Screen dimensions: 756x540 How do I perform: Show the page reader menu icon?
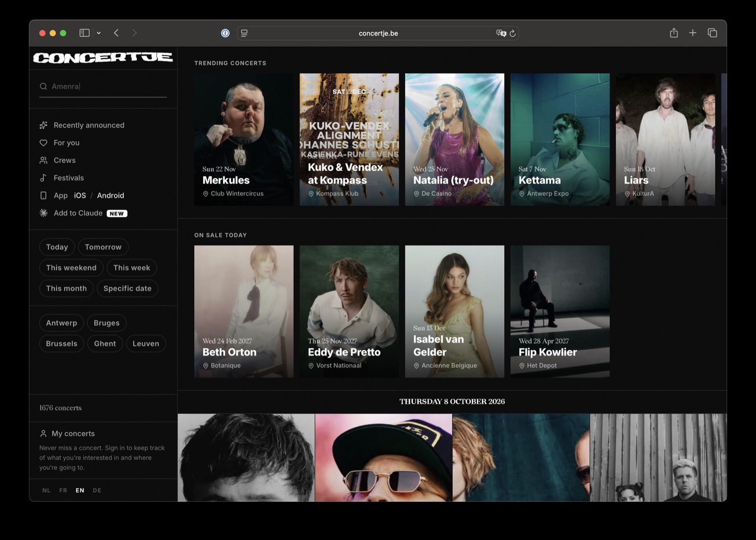(244, 33)
